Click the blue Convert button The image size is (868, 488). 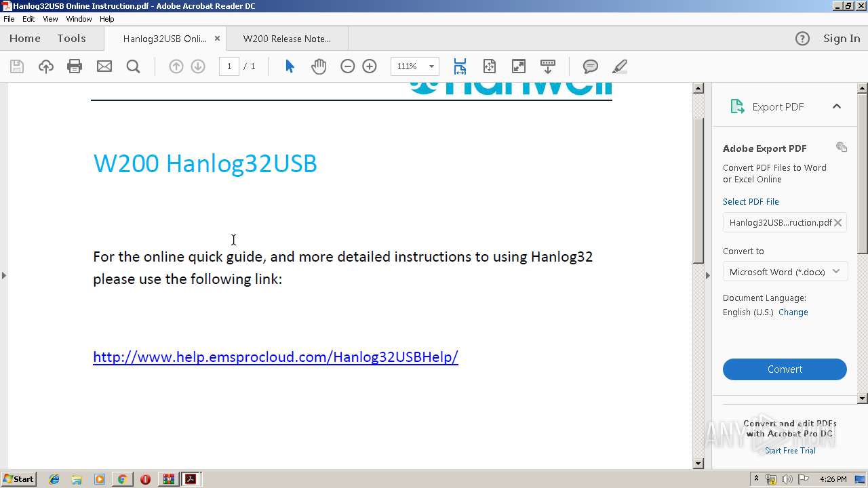785,369
